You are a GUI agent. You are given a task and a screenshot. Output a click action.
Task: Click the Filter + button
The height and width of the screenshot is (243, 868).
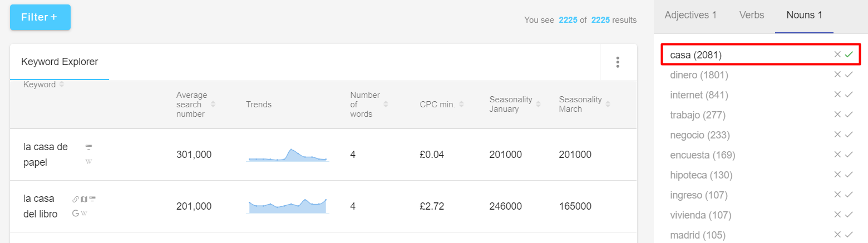(40, 17)
